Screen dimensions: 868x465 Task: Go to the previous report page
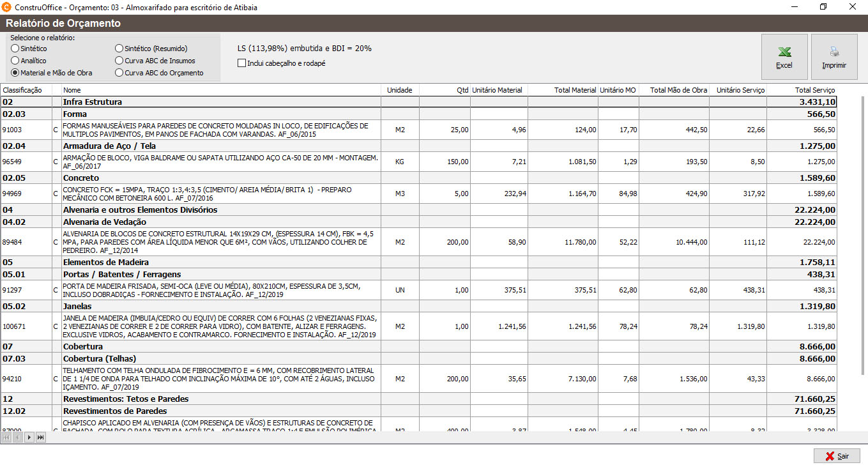(x=18, y=438)
